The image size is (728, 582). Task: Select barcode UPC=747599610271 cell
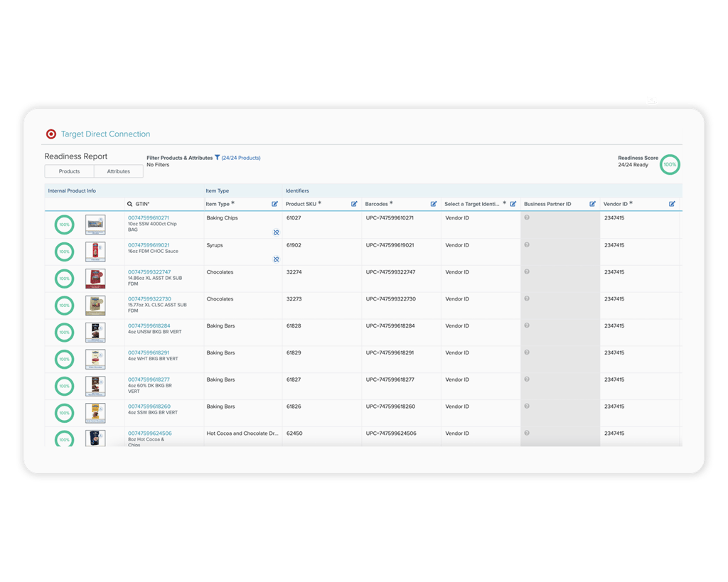coord(401,225)
